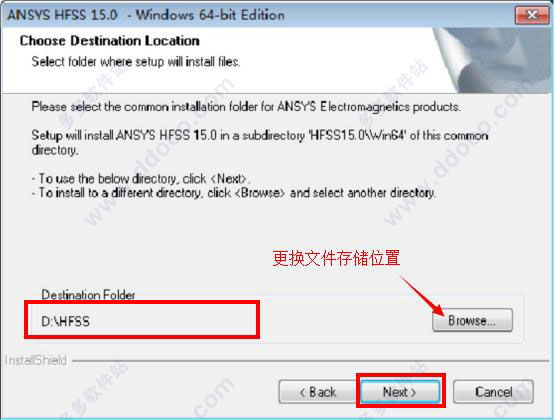Image resolution: width=555 pixels, height=420 pixels.
Task: Select the D:\HFSS destination path
Action: pos(65,321)
